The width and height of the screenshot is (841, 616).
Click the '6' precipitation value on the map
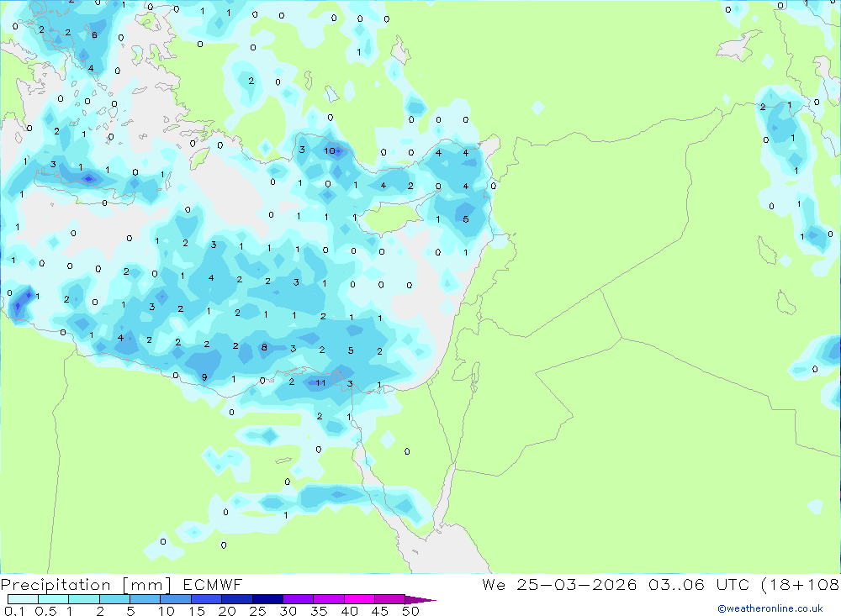(x=94, y=34)
